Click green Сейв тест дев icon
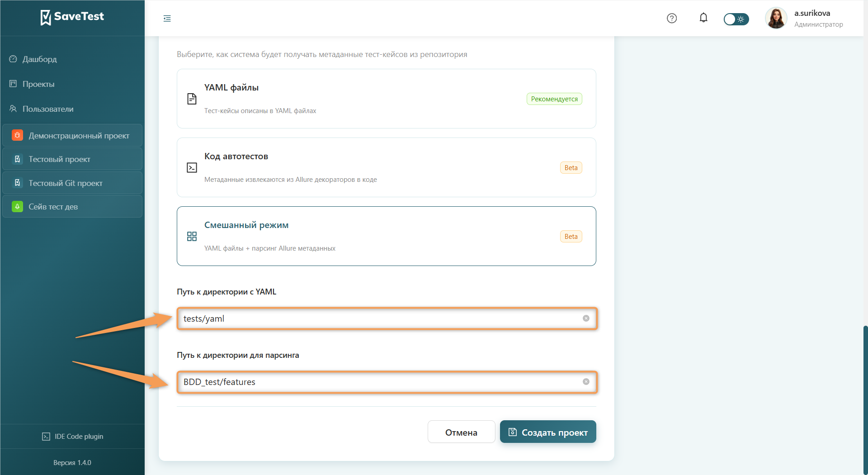Screen dimensions: 868x475 pyautogui.click(x=17, y=207)
